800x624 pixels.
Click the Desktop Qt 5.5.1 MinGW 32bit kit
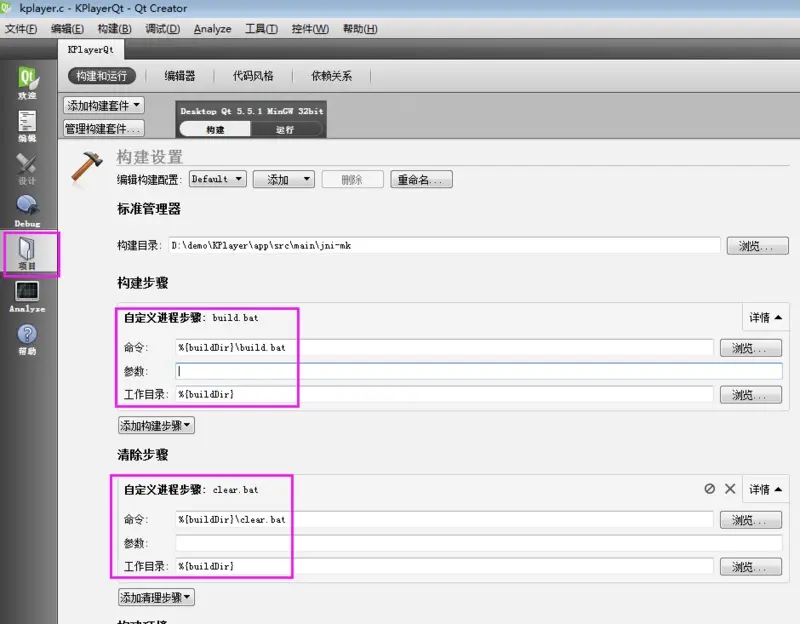pyautogui.click(x=252, y=111)
